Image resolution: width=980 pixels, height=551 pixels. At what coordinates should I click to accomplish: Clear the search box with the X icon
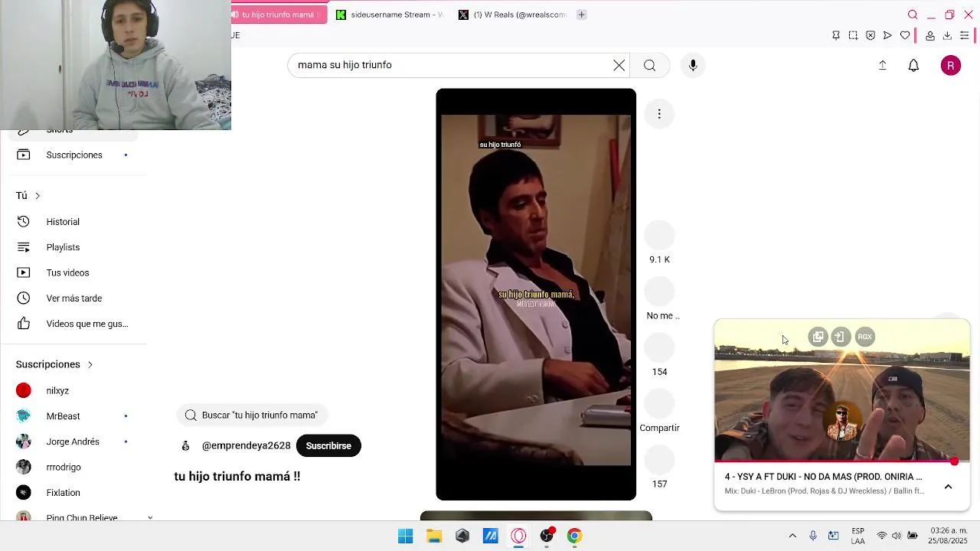point(619,65)
